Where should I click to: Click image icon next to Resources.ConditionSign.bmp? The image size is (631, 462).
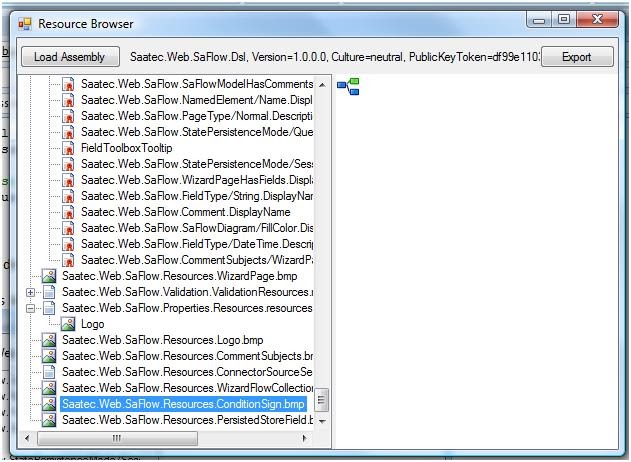point(49,404)
